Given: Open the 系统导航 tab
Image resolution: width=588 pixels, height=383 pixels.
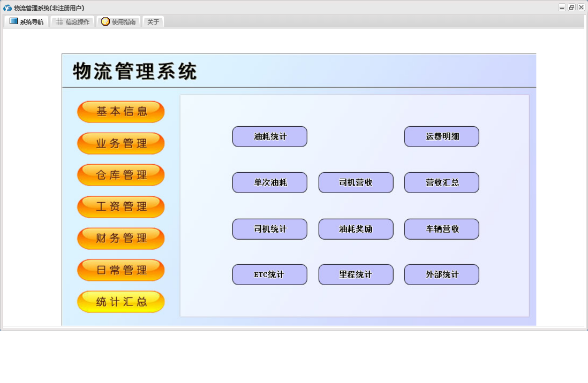Looking at the screenshot, I should tap(27, 22).
